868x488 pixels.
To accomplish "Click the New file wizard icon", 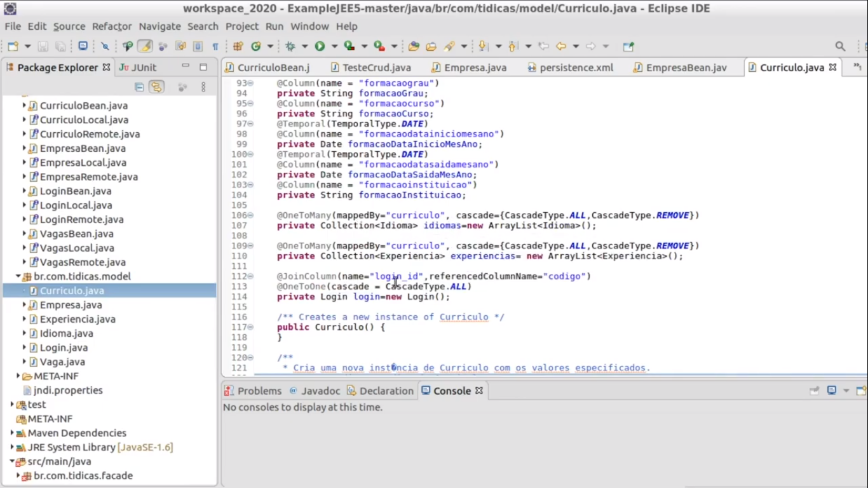I will 13,46.
